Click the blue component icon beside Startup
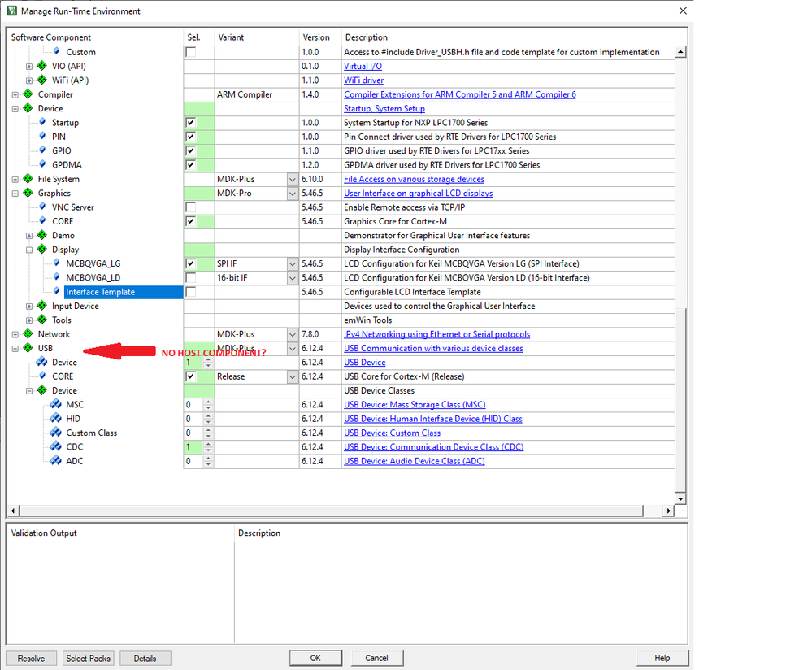The image size is (812, 670). (42, 122)
